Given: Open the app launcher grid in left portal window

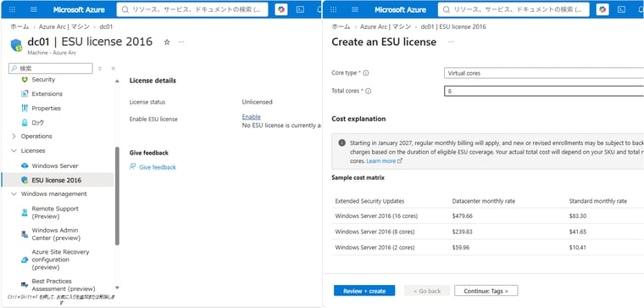Looking at the screenshot, I should [12, 9].
